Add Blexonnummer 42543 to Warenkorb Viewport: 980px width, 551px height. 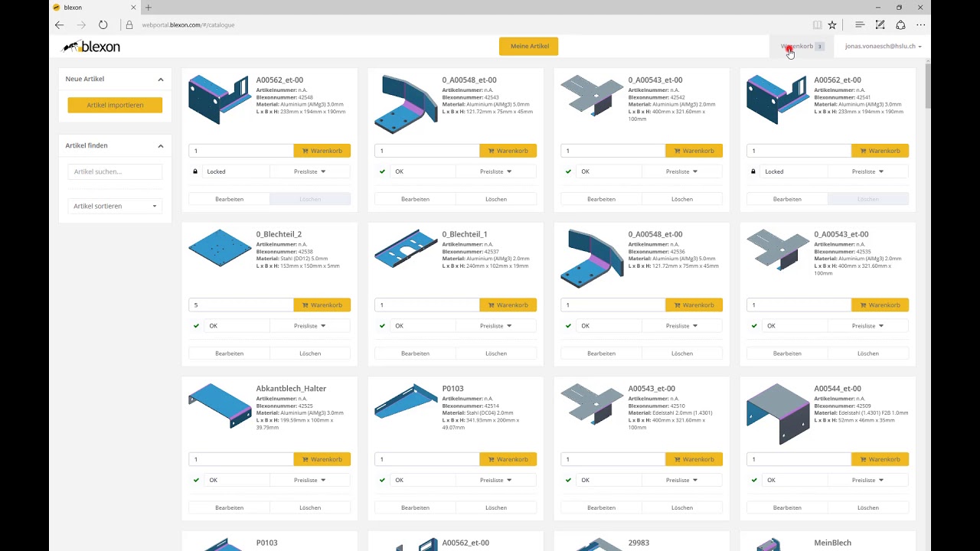tap(508, 151)
